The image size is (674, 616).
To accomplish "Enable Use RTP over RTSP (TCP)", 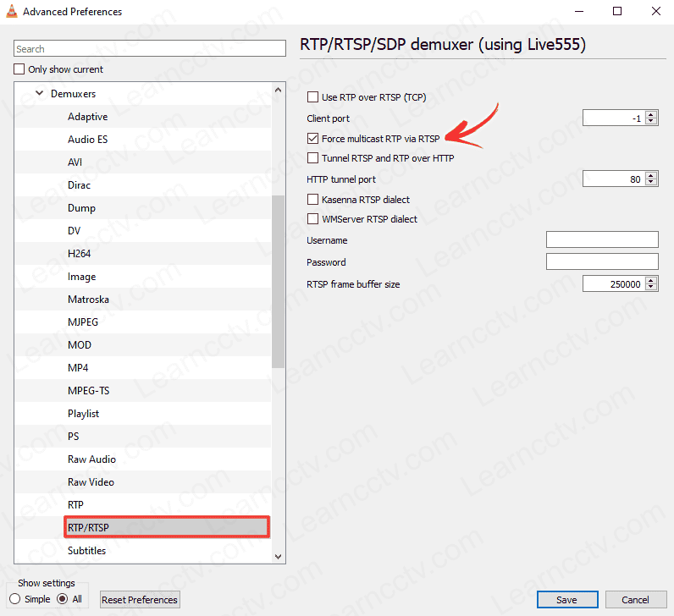I will coord(313,97).
